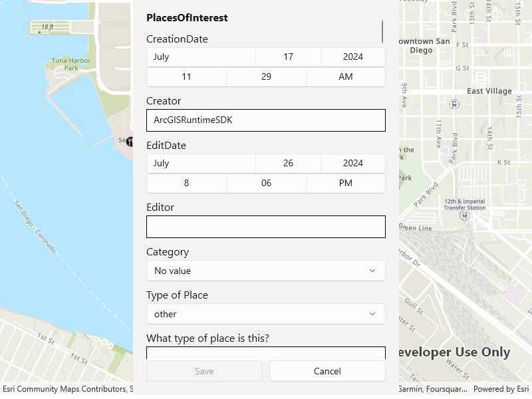Open the Category dropdown showing No value
Screen dimensions: 532x399
tap(265, 271)
